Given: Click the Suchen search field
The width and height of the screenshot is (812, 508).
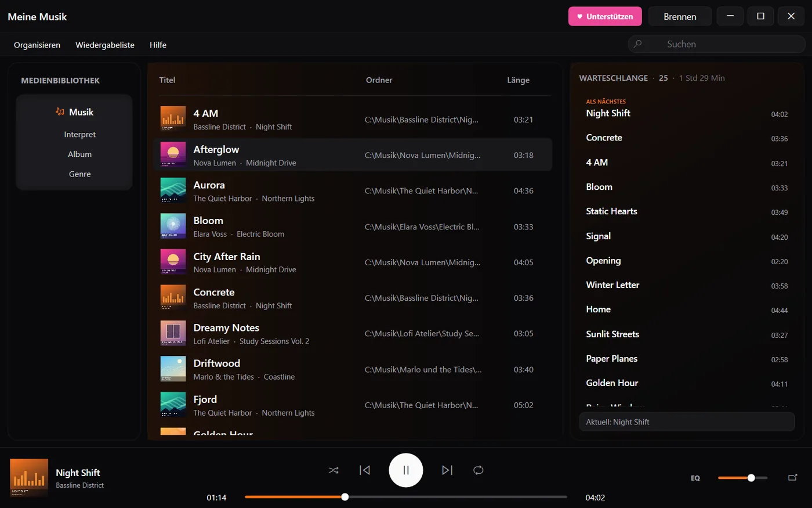Looking at the screenshot, I should coord(717,44).
